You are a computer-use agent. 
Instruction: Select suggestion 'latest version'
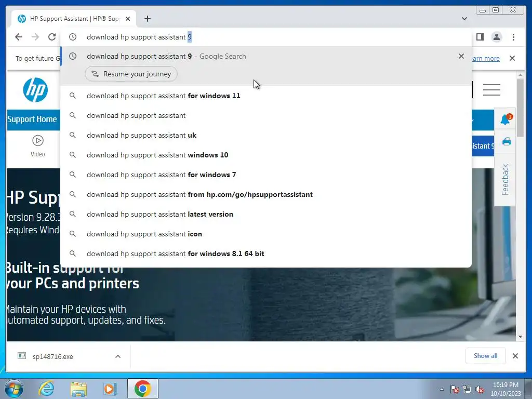[x=265, y=214]
